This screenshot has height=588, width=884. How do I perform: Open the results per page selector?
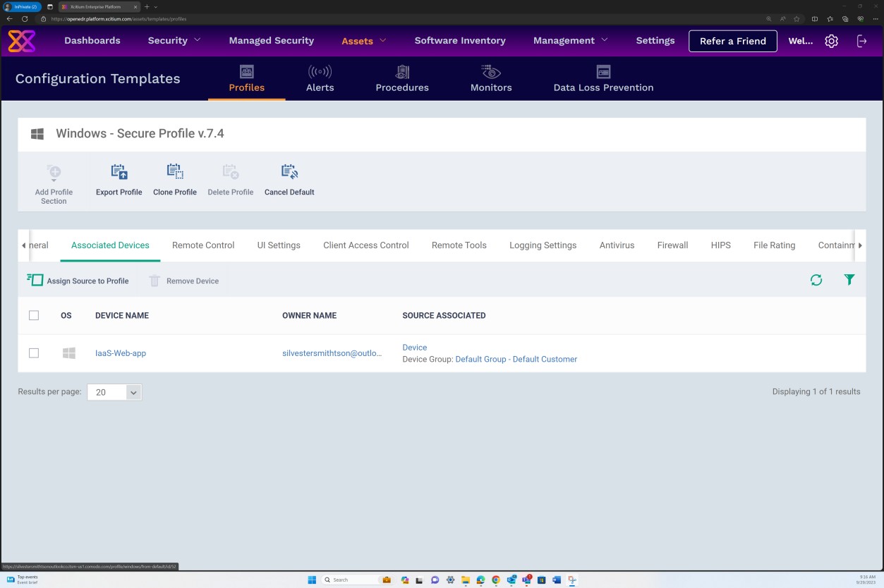click(x=114, y=392)
